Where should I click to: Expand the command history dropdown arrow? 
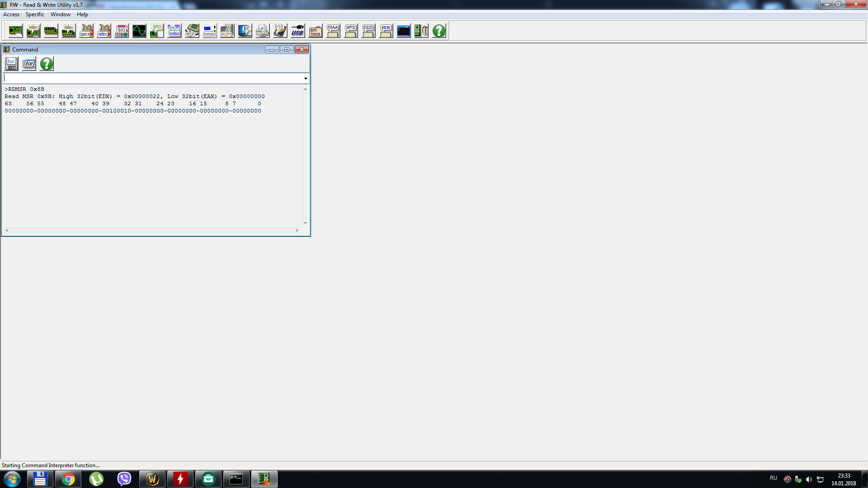tap(306, 79)
